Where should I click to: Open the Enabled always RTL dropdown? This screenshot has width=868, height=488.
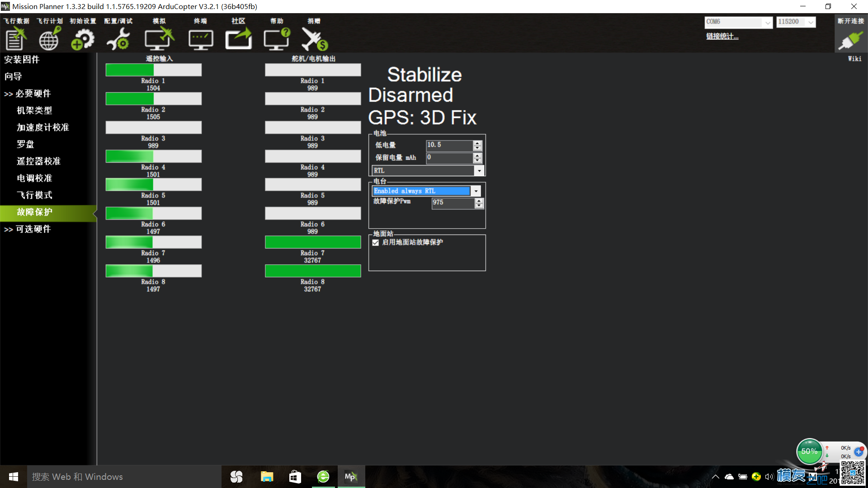coord(476,191)
